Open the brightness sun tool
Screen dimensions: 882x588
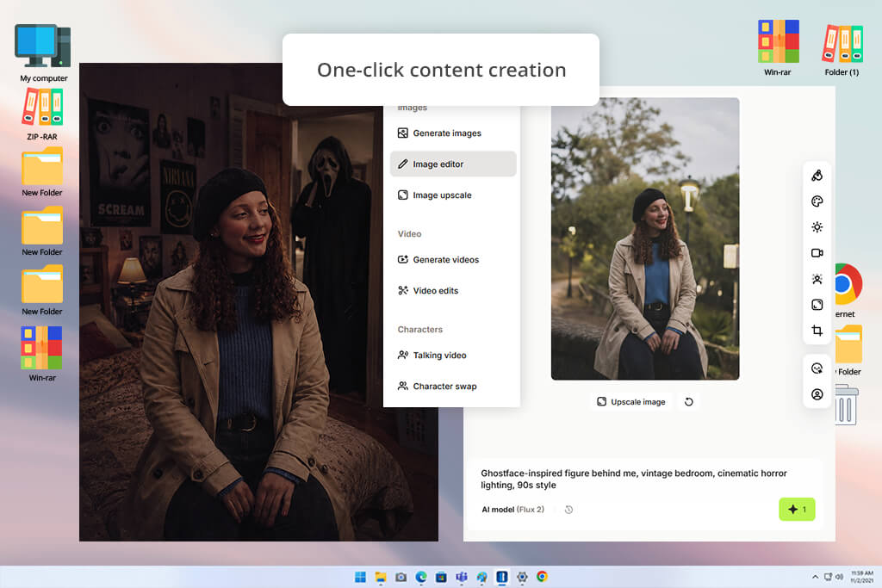(x=817, y=227)
